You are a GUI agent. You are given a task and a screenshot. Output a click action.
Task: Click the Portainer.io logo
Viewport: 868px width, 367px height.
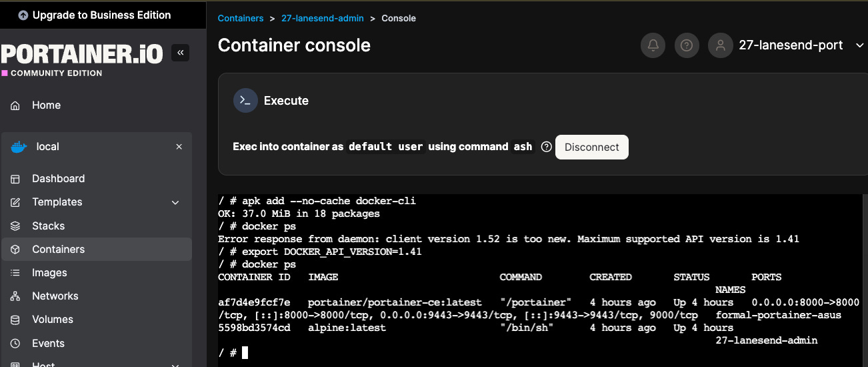(82, 54)
